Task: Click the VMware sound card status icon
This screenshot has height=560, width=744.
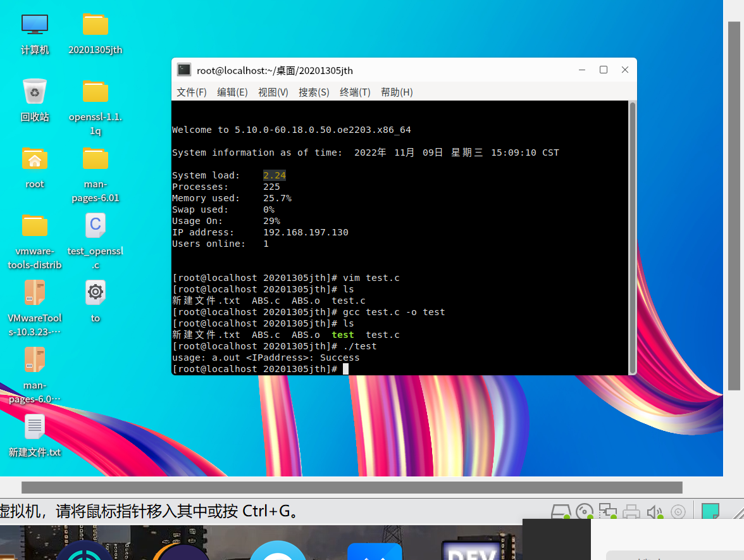Action: (x=655, y=512)
